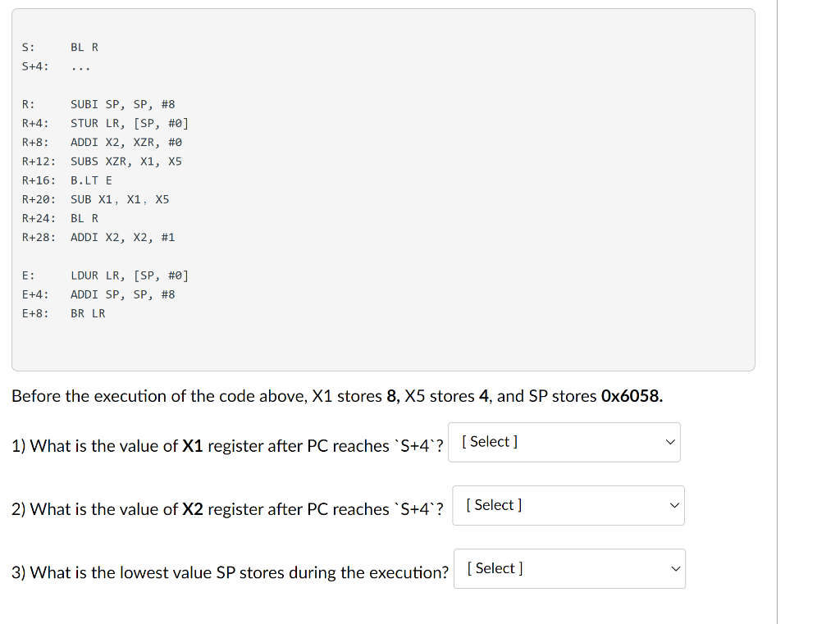Click the chevron arrow on question 1 dropdown
This screenshot has height=624, width=840.
(x=670, y=442)
